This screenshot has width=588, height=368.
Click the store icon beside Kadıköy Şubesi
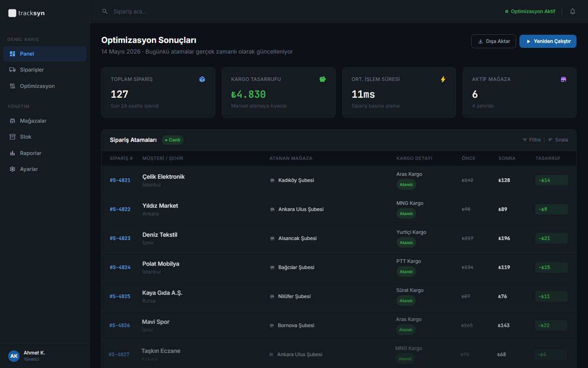[x=272, y=180]
